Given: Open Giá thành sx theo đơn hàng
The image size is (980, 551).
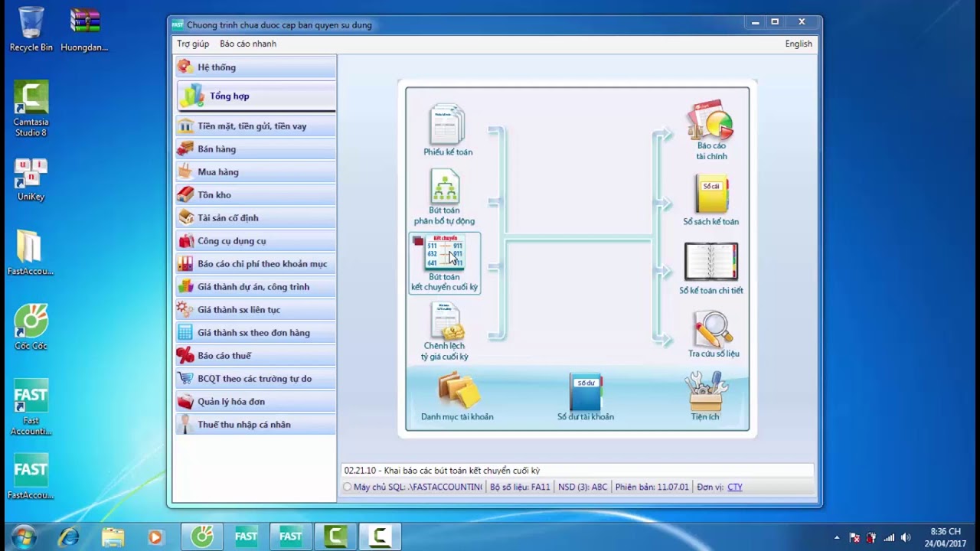Looking at the screenshot, I should [256, 333].
